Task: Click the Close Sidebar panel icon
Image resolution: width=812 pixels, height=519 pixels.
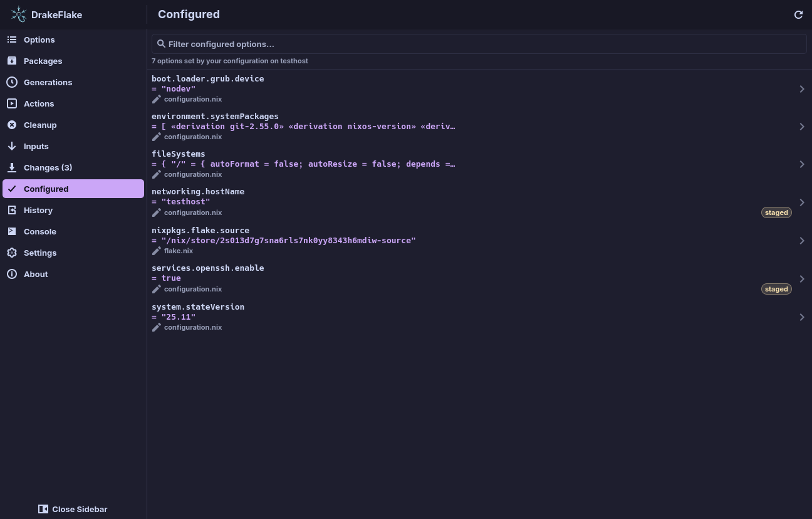Action: (x=43, y=509)
